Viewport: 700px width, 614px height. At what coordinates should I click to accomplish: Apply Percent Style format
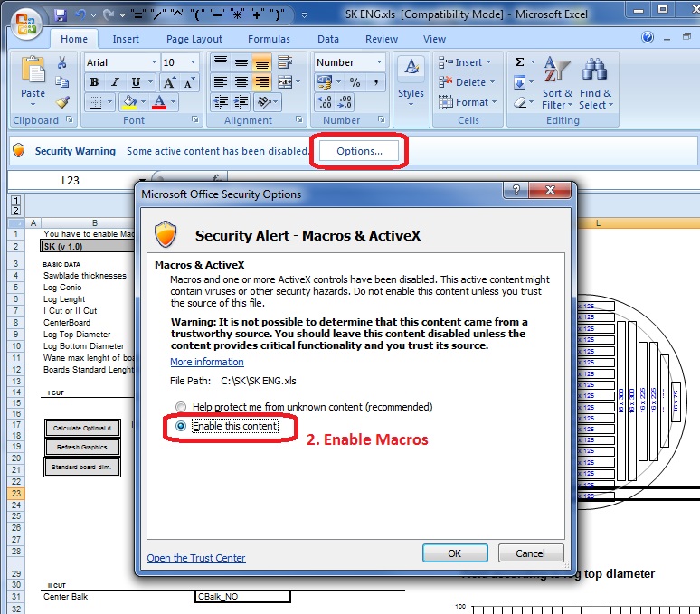(x=355, y=82)
